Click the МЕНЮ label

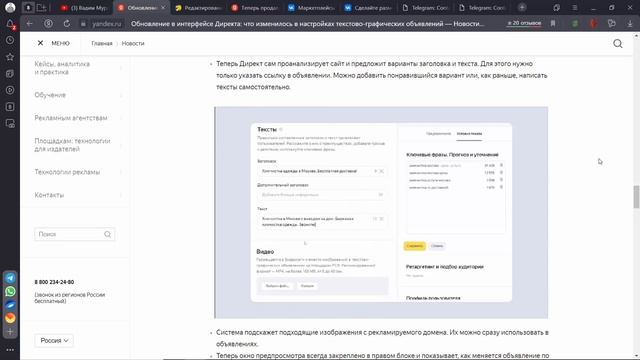click(60, 43)
